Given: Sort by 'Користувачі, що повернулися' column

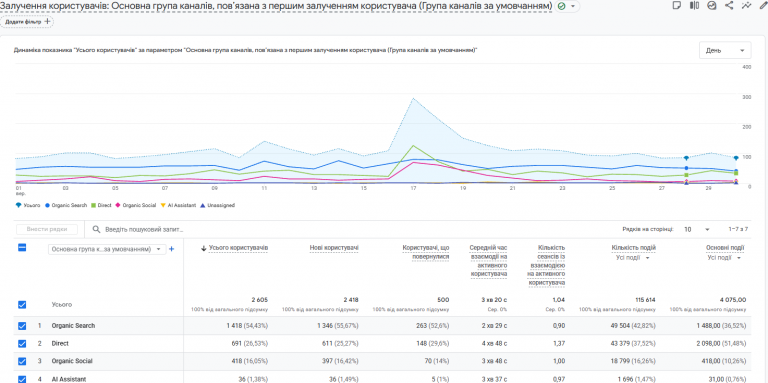Looking at the screenshot, I should click(x=425, y=252).
